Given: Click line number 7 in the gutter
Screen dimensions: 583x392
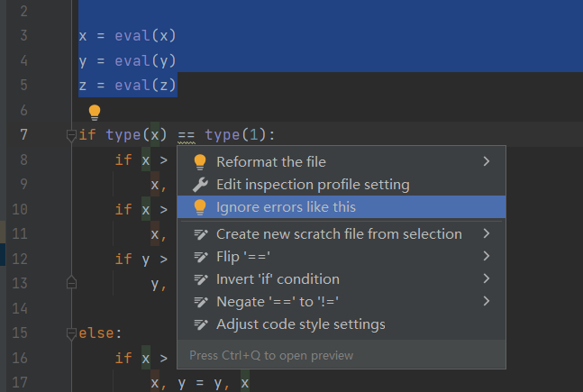Looking at the screenshot, I should pos(23,134).
